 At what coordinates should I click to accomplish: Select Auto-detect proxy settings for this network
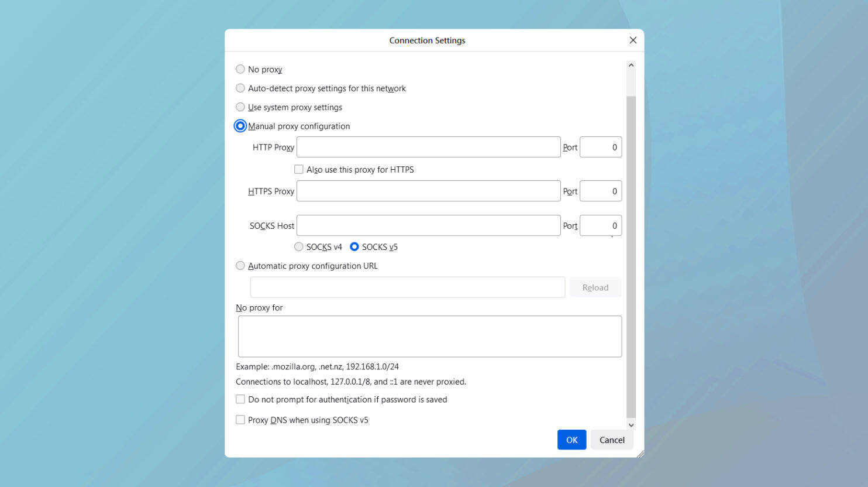pyautogui.click(x=240, y=88)
